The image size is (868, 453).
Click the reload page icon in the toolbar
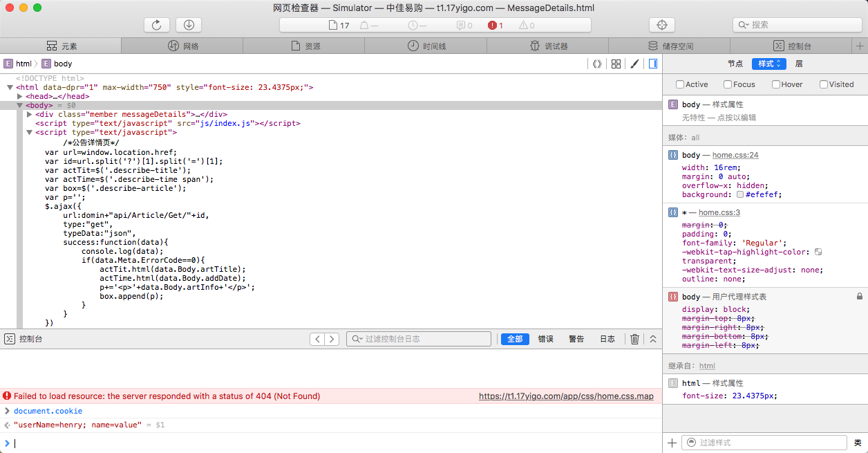point(157,25)
